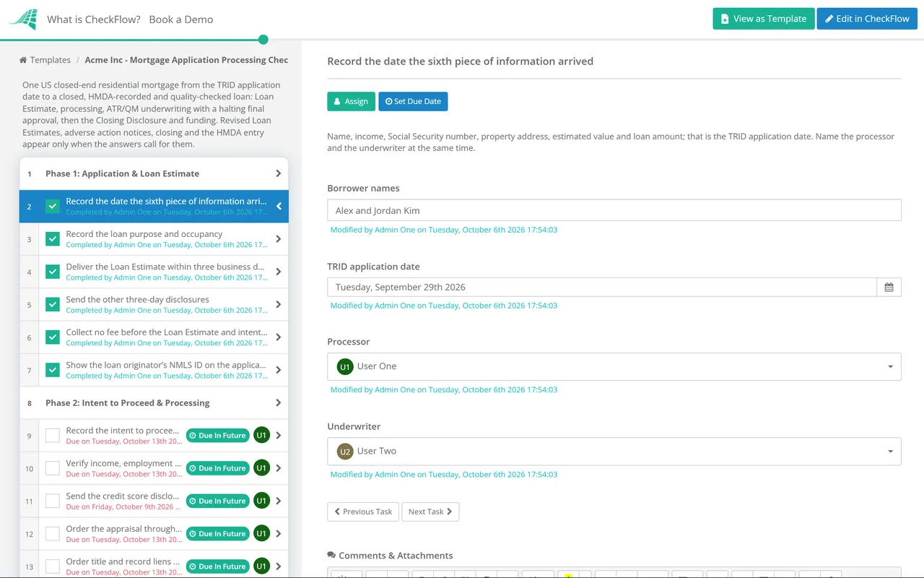
Task: Go to the Next Task
Action: tap(430, 512)
